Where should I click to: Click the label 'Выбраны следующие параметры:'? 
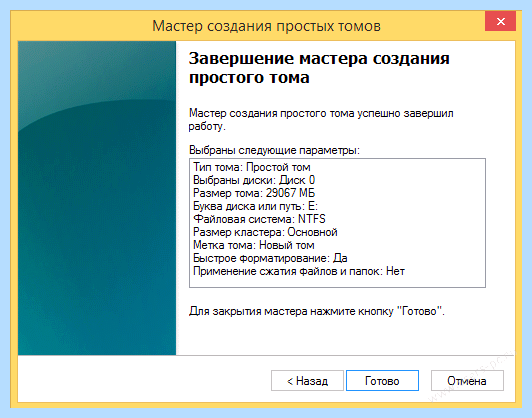274,150
